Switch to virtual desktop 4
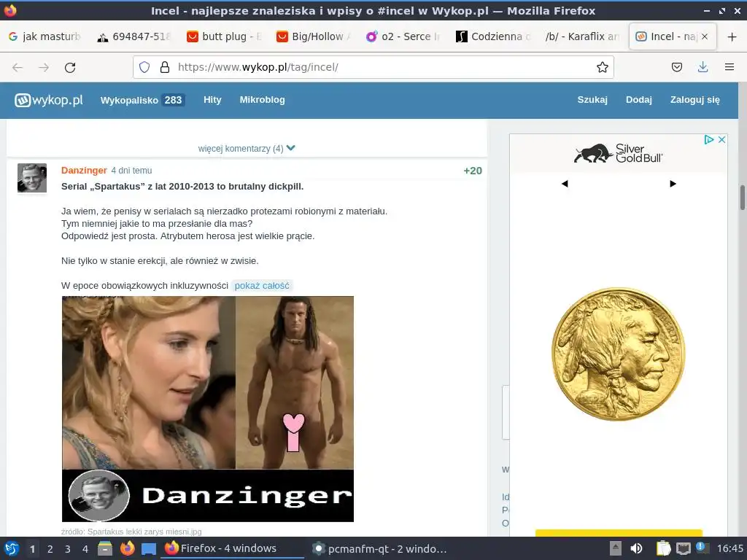The width and height of the screenshot is (747, 560). pyautogui.click(x=85, y=549)
